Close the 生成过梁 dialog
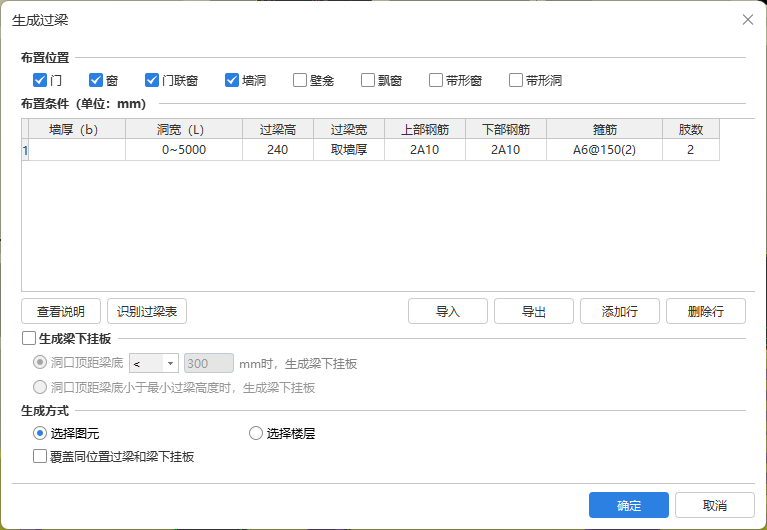Viewport: 767px width, 530px height. 747,20
